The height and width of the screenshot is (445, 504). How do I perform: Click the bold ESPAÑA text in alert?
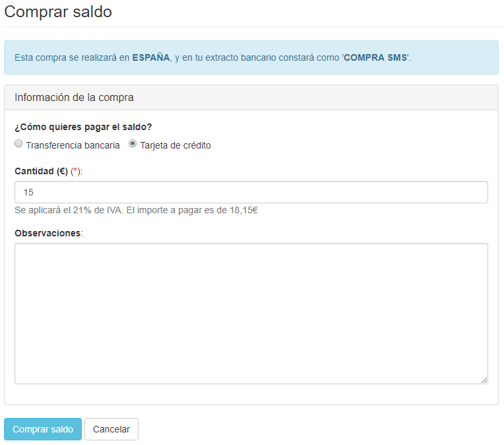(x=150, y=57)
